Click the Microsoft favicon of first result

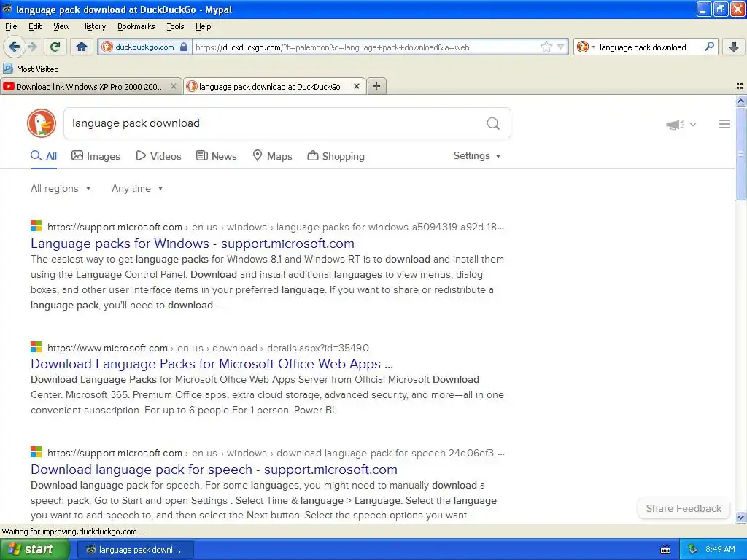click(36, 226)
